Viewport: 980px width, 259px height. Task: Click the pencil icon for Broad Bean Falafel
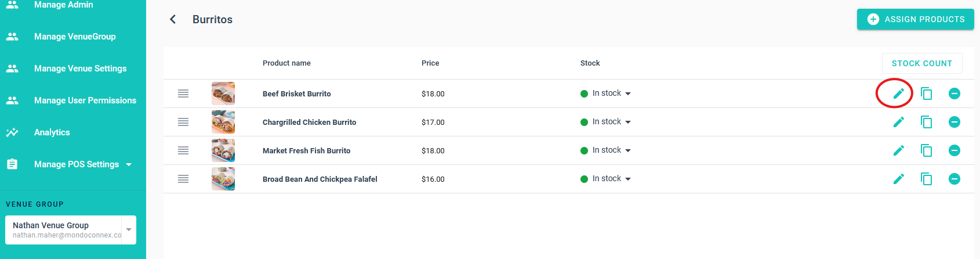(898, 179)
